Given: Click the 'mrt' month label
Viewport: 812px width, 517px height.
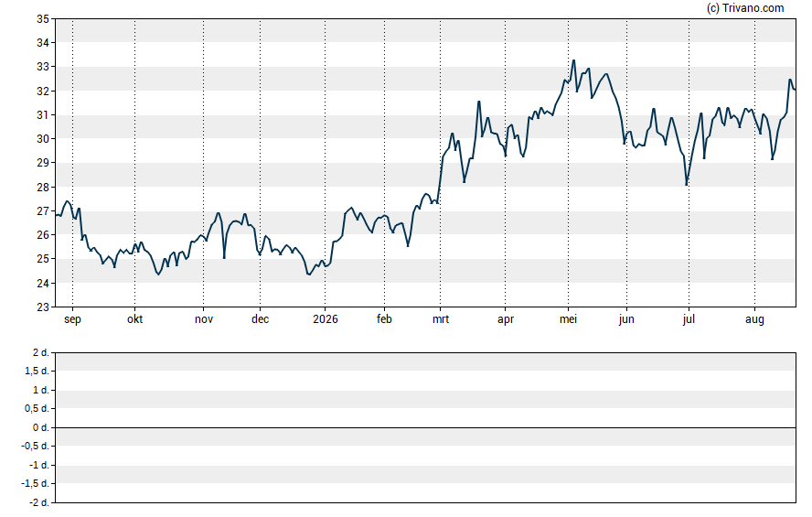Looking at the screenshot, I should [x=441, y=319].
